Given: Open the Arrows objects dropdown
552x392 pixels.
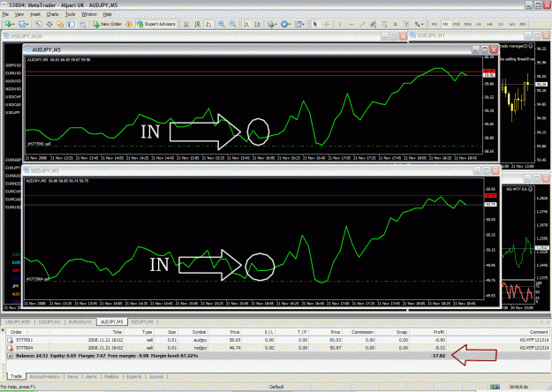Looking at the screenshot, I should (x=419, y=24).
